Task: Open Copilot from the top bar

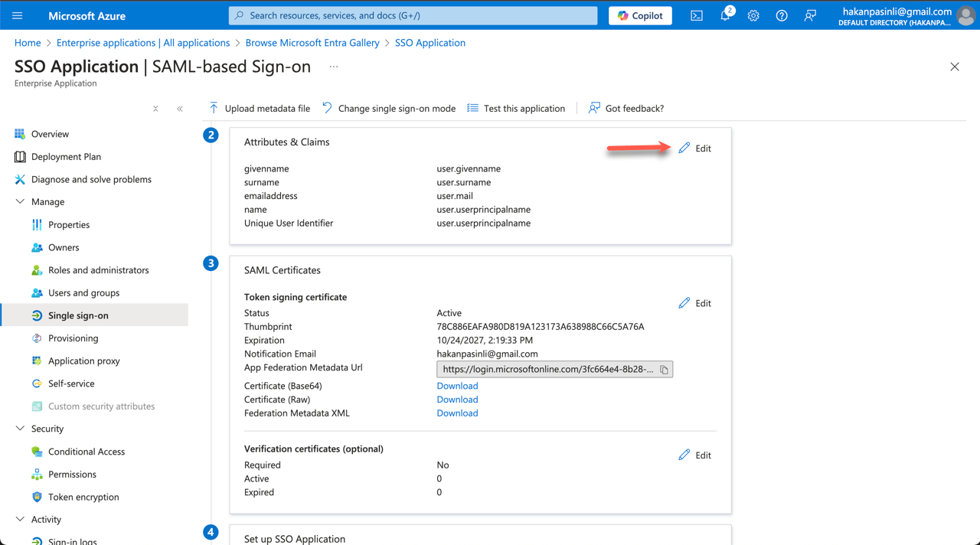Action: click(x=639, y=15)
